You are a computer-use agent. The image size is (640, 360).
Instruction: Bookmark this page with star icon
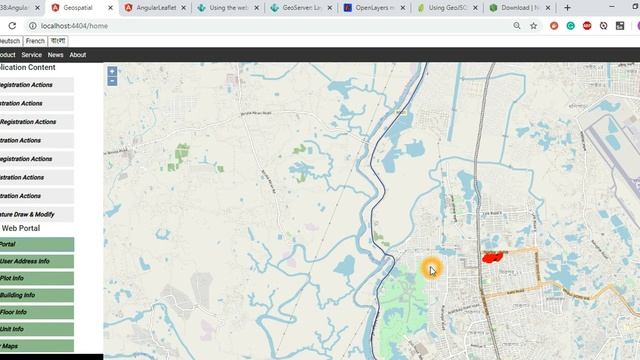[533, 26]
